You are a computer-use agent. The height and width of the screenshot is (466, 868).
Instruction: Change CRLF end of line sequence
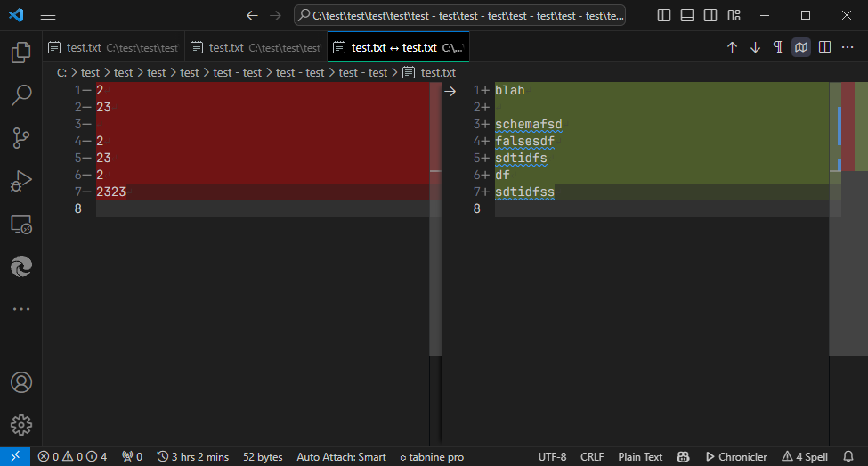592,456
